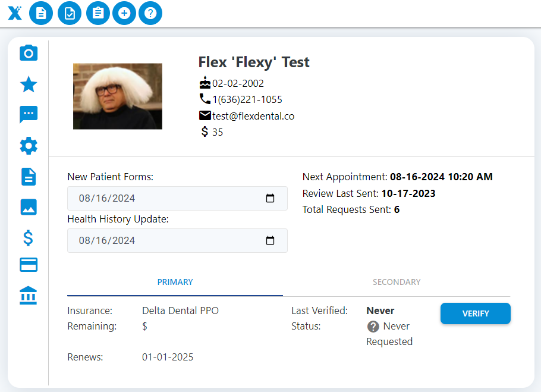Click phone number 1(636)221-1055
541x392 pixels.
247,100
